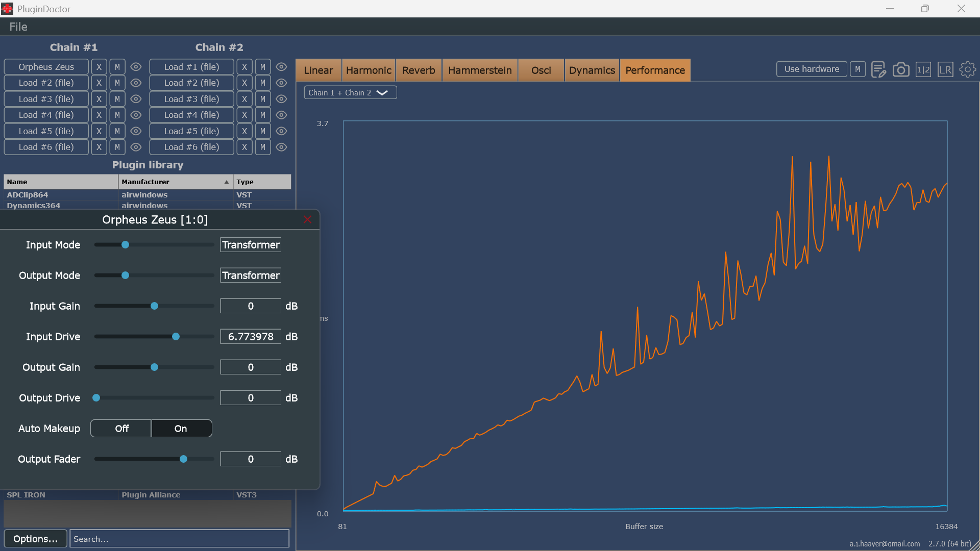Toggle the M button beside Use hardware
980x551 pixels.
857,69
